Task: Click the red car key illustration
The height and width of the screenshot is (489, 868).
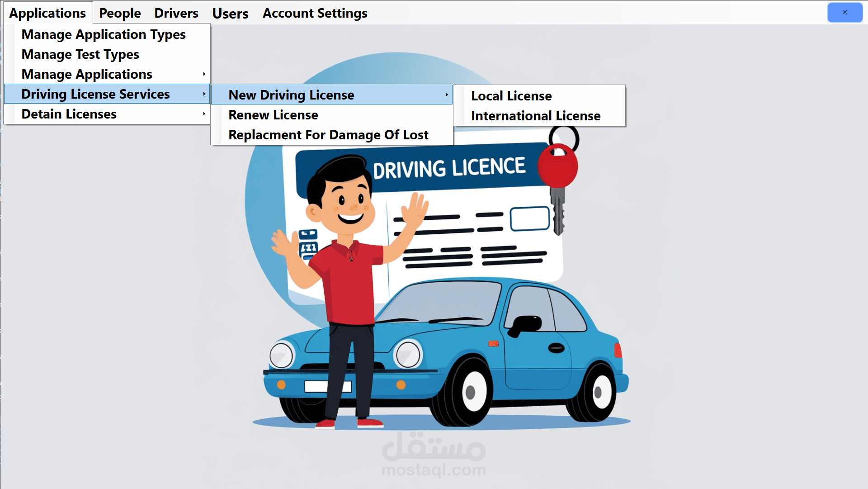Action: click(x=558, y=170)
